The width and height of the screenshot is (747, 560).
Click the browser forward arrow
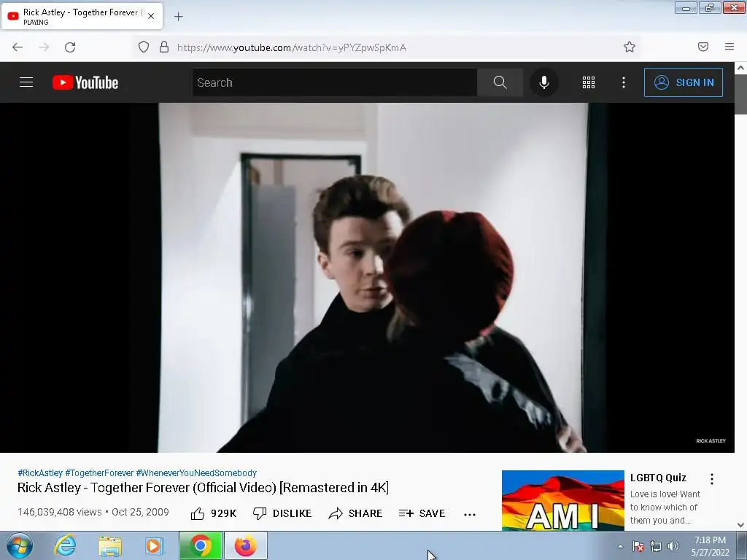[x=44, y=47]
